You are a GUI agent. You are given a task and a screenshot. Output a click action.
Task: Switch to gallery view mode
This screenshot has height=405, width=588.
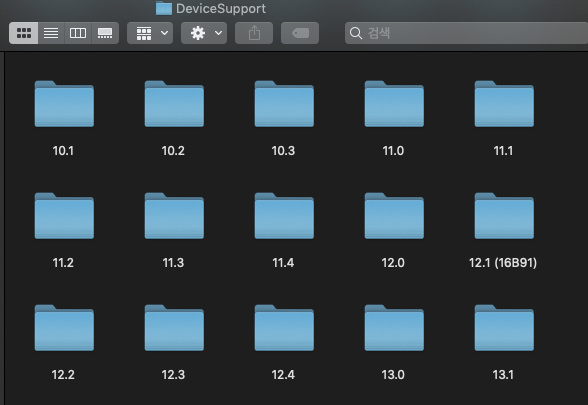coord(105,33)
